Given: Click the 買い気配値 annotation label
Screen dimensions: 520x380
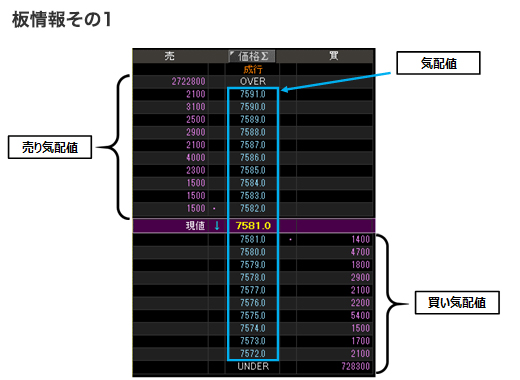Looking at the screenshot, I should [457, 303].
